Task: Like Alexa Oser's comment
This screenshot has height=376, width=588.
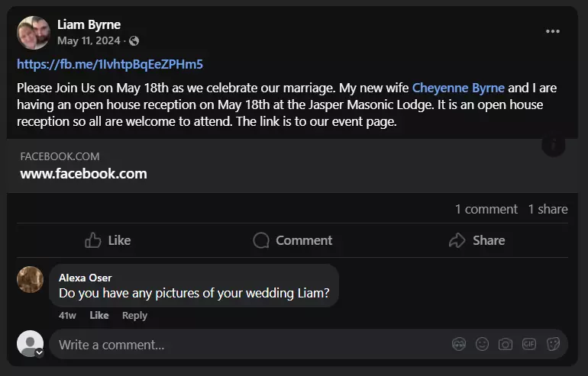Action: pos(99,315)
